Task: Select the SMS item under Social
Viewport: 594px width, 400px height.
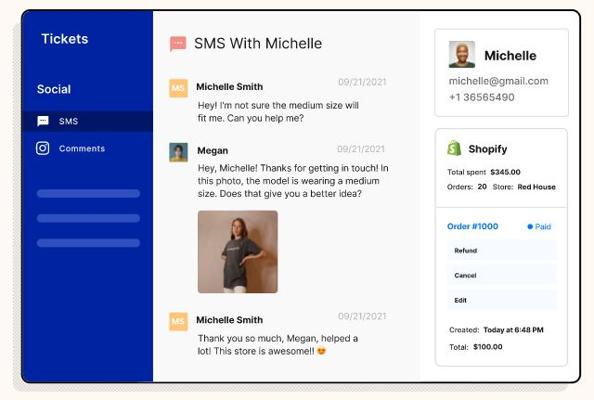Action: 88,121
